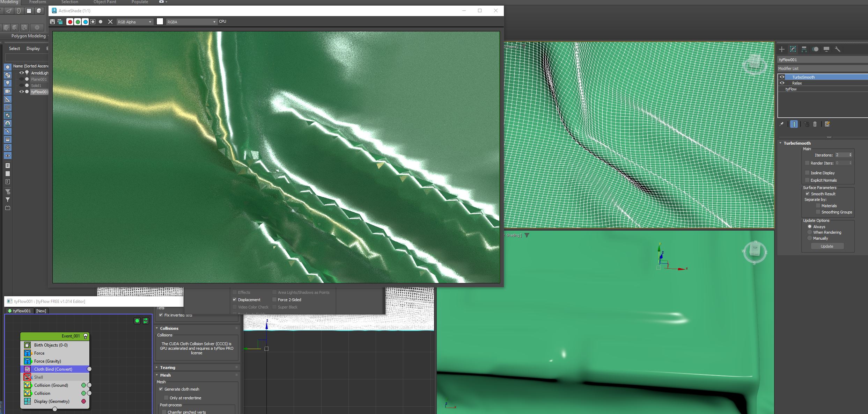Open Configure Modifier Sets icon

[827, 124]
